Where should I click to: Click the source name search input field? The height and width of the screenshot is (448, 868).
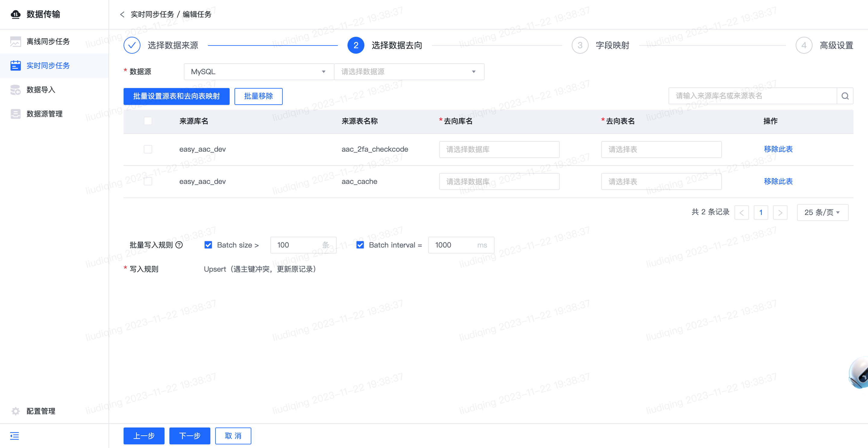point(753,96)
